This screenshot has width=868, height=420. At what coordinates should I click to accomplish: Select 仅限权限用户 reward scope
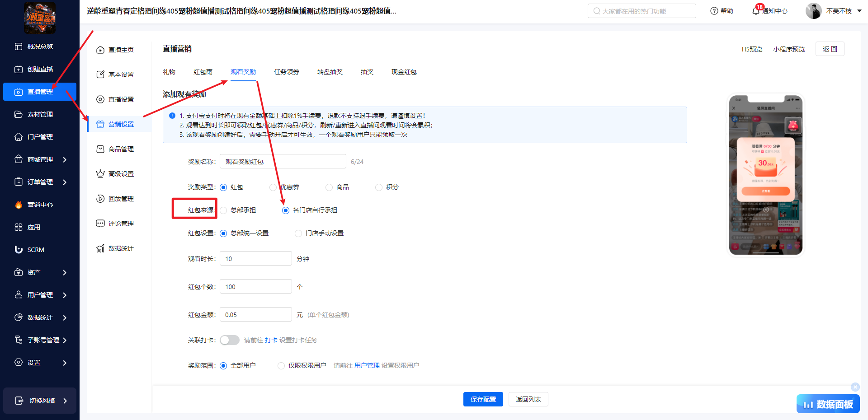point(281,366)
